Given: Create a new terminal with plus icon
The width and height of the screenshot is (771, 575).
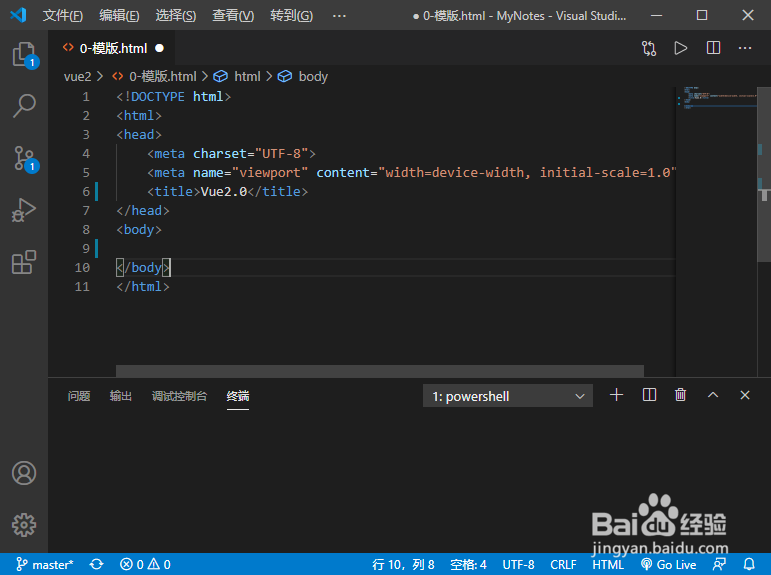Looking at the screenshot, I should (x=616, y=395).
